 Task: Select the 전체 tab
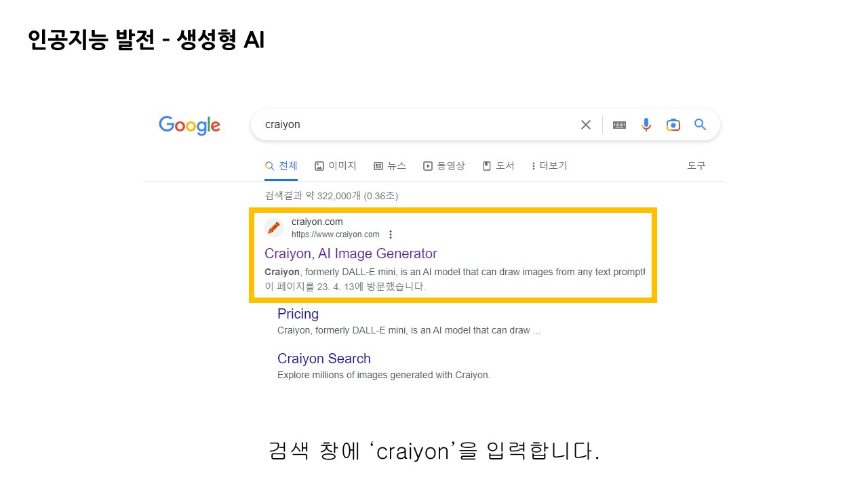(x=281, y=165)
